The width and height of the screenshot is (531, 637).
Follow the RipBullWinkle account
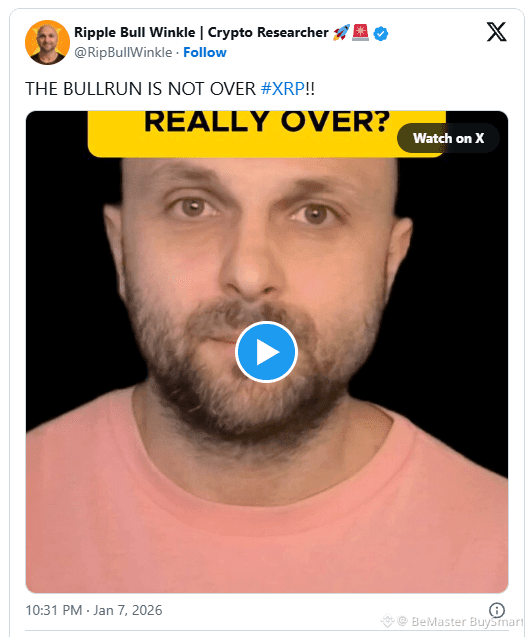point(205,52)
